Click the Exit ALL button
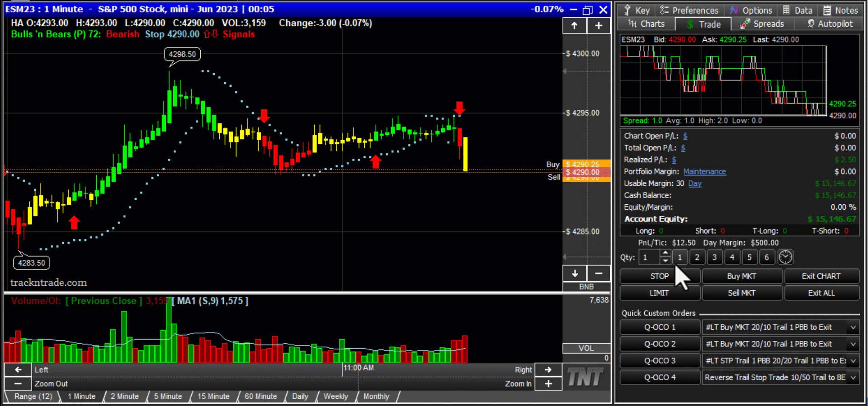868x406 pixels. click(821, 293)
